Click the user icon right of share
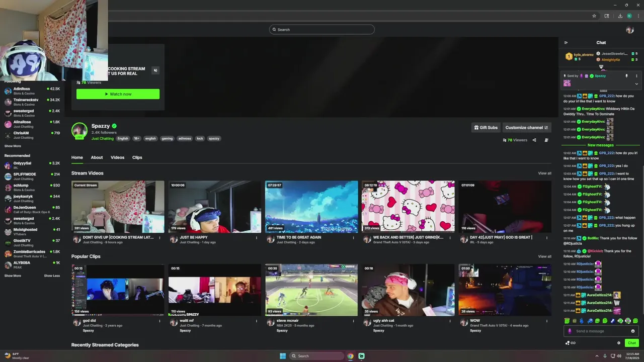 546,140
